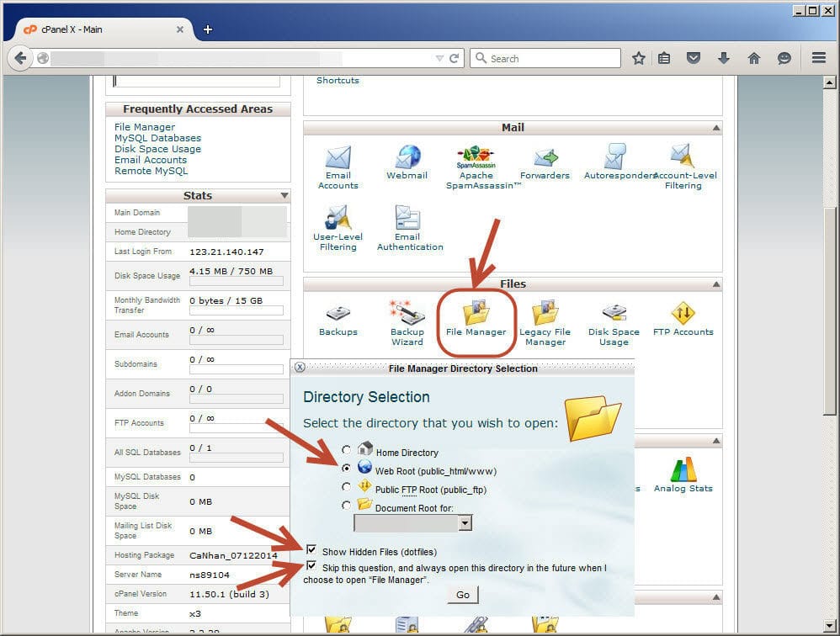Open the Disk Space Usage icon
840x636 pixels.
pos(614,314)
